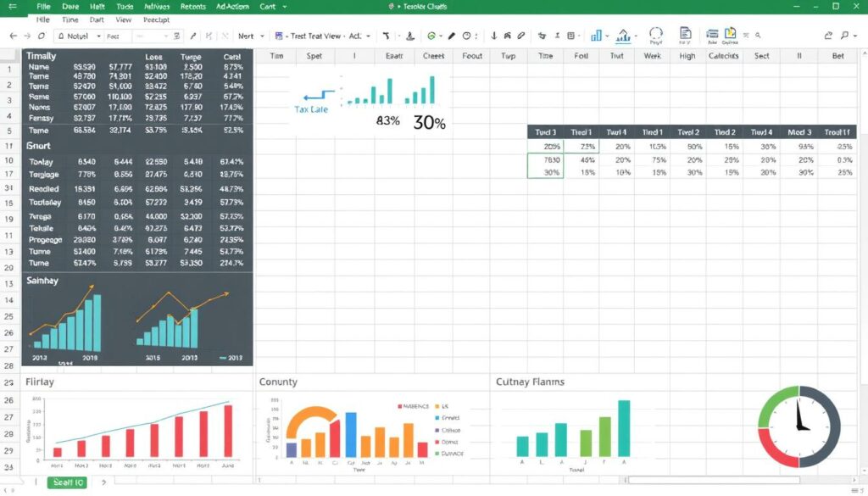Open the Ad Actiom menu
The image size is (868, 496).
(232, 7)
